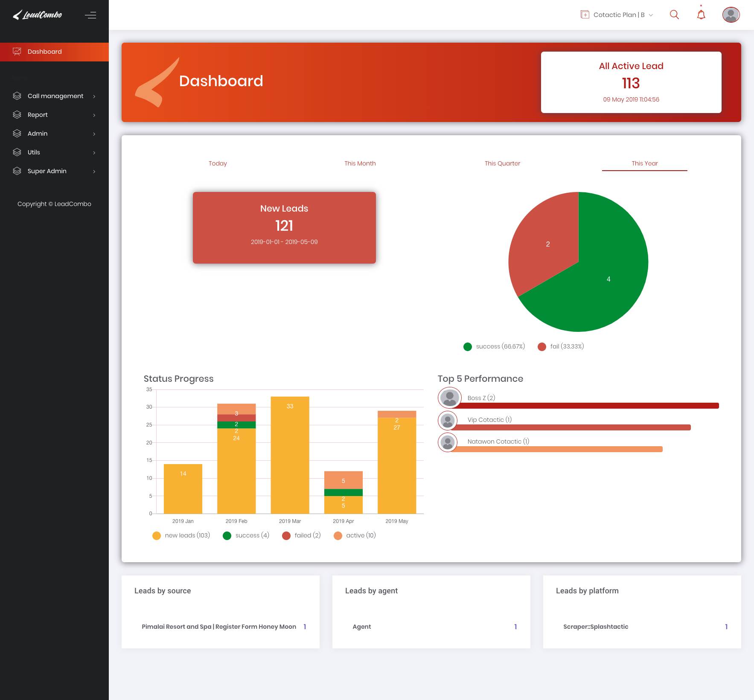The width and height of the screenshot is (754, 700).
Task: Click the New Leads 121 card
Action: point(284,227)
